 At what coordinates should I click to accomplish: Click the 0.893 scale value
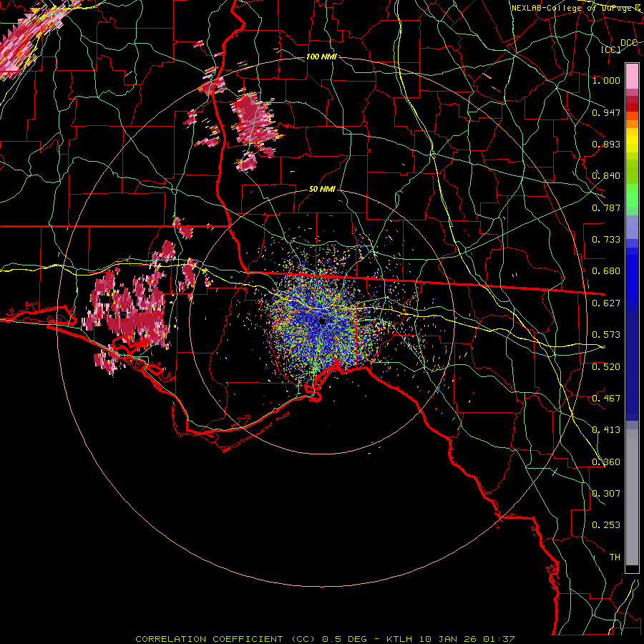[606, 144]
